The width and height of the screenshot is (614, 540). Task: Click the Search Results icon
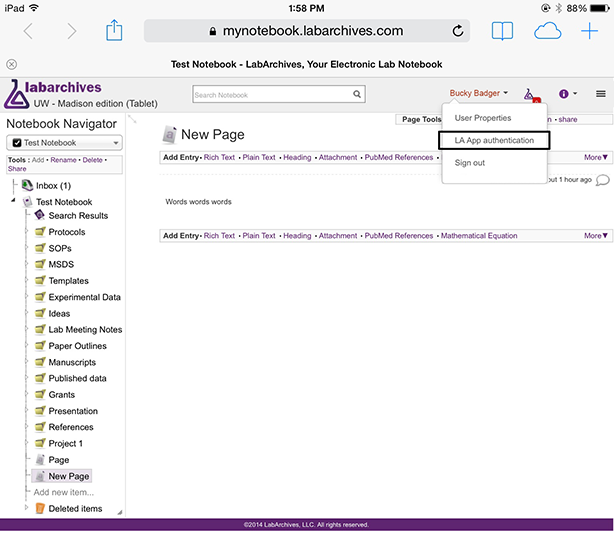tap(40, 215)
